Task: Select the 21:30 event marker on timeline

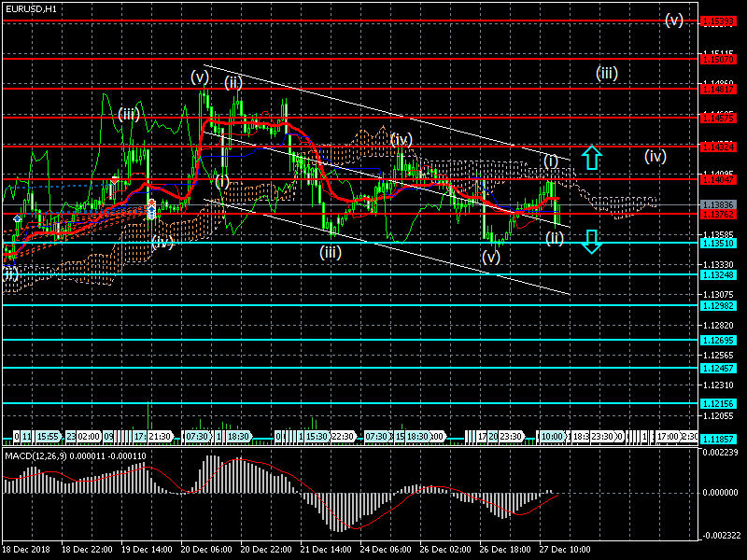Action: pos(160,436)
